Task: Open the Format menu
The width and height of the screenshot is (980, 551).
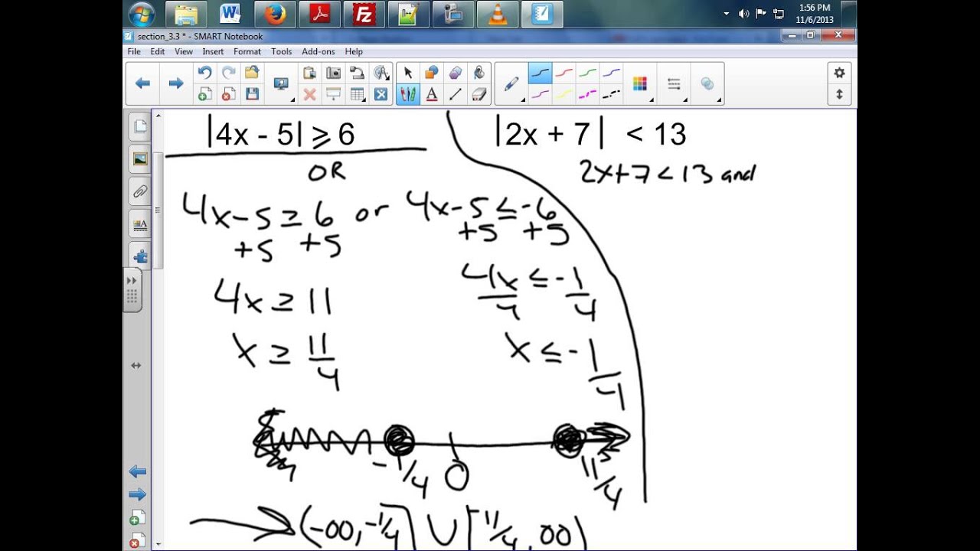Action: [x=247, y=51]
